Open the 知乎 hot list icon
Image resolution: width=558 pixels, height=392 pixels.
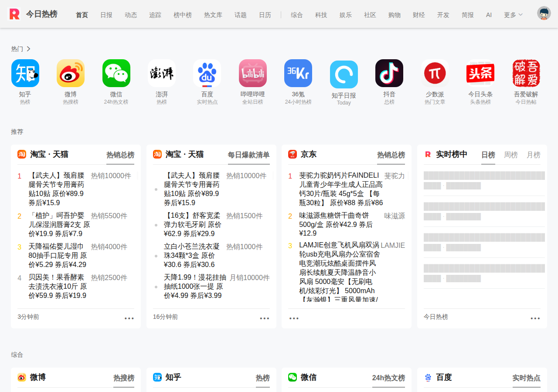[x=25, y=73]
